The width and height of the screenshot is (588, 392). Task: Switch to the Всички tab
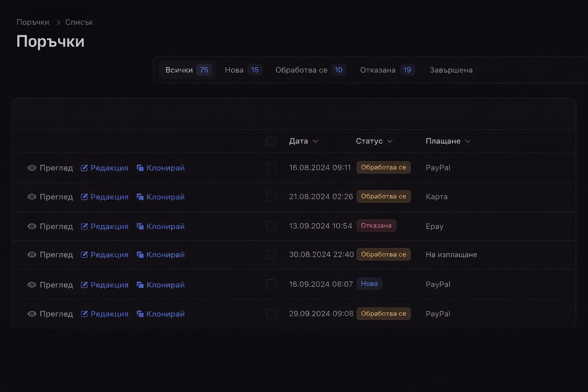pos(188,70)
